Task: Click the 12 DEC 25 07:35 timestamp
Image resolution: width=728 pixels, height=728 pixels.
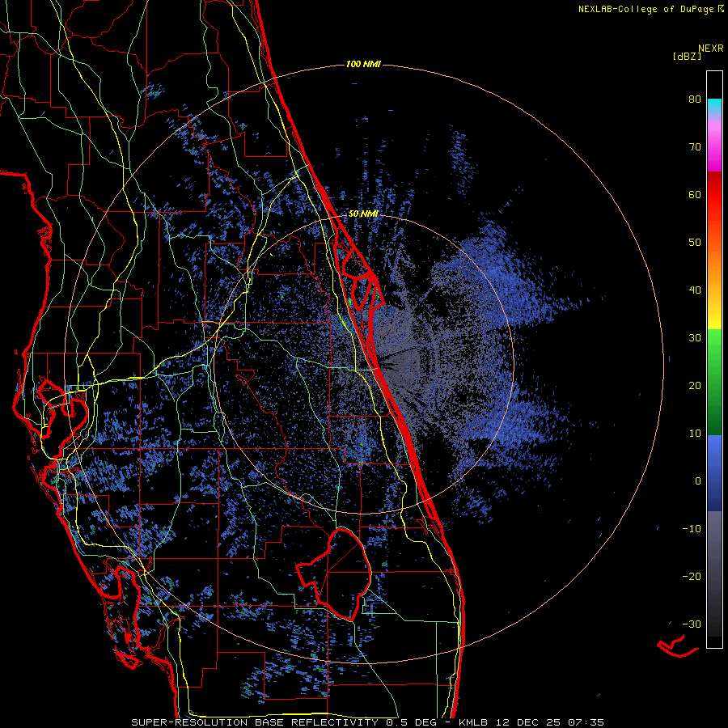Action: tap(550, 722)
